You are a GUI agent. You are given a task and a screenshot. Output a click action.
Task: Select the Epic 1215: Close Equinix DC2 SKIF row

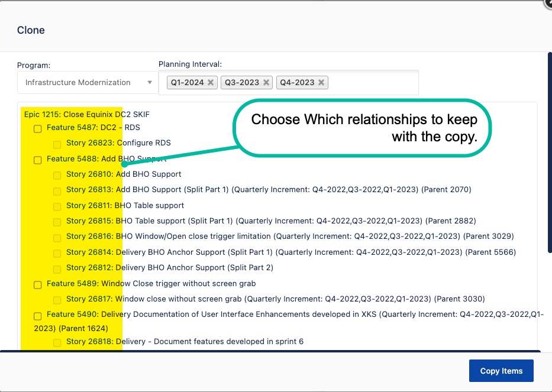click(87, 114)
